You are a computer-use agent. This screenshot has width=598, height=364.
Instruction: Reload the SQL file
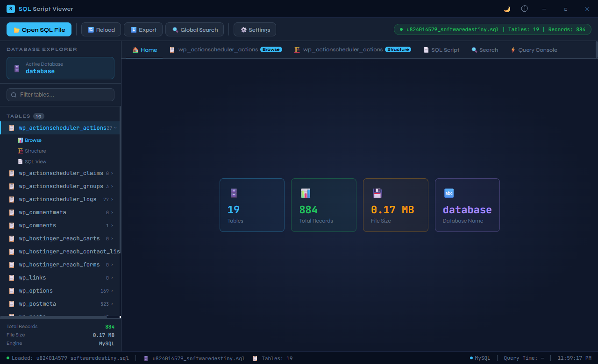click(x=101, y=29)
